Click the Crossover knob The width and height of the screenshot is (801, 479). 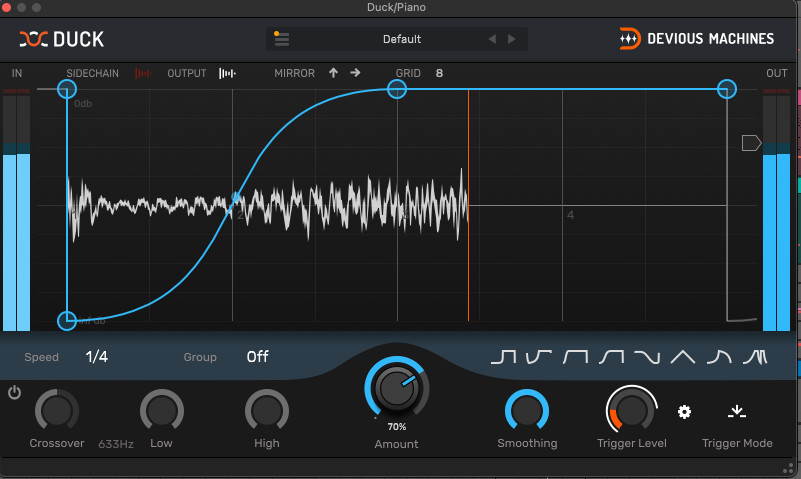pyautogui.click(x=57, y=411)
